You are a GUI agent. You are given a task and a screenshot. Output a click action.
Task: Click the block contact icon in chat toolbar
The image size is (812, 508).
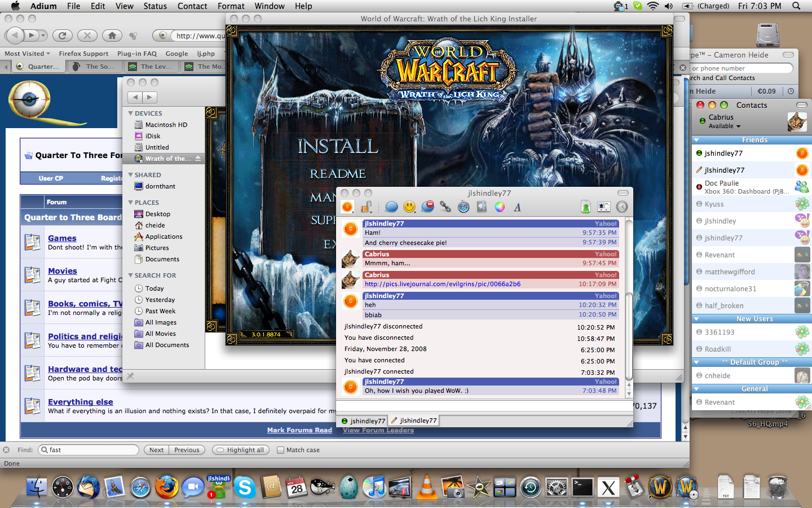pos(427,207)
